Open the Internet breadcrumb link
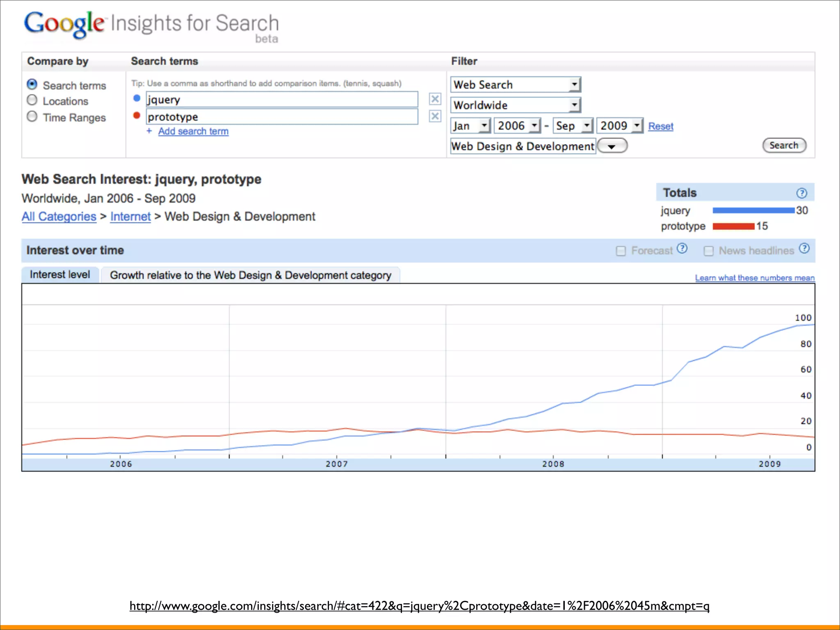The image size is (840, 630). (130, 216)
